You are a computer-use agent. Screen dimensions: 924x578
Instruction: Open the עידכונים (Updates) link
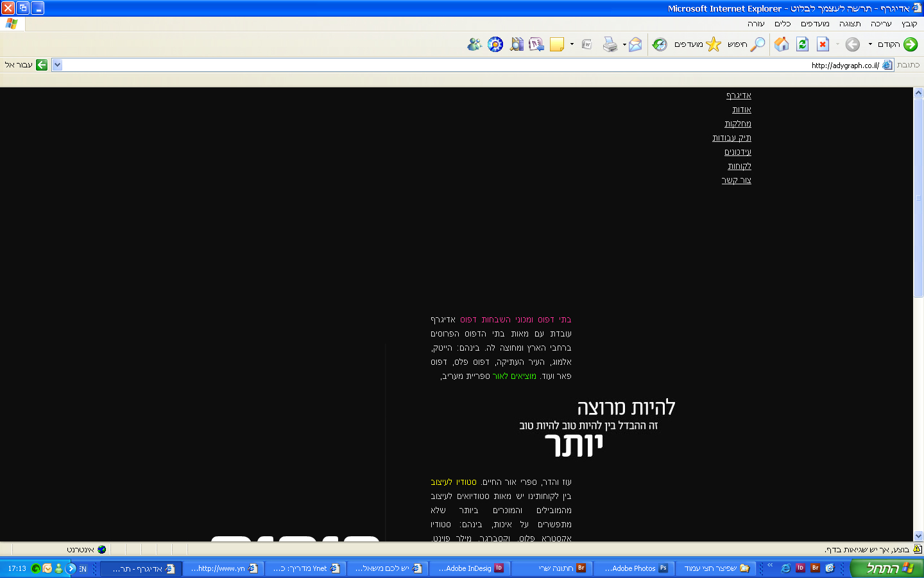pyautogui.click(x=738, y=152)
